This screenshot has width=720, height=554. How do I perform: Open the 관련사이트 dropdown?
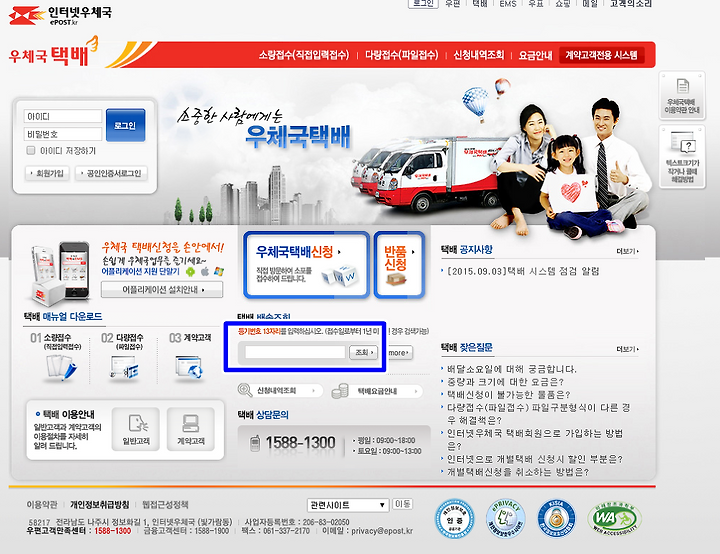348,505
